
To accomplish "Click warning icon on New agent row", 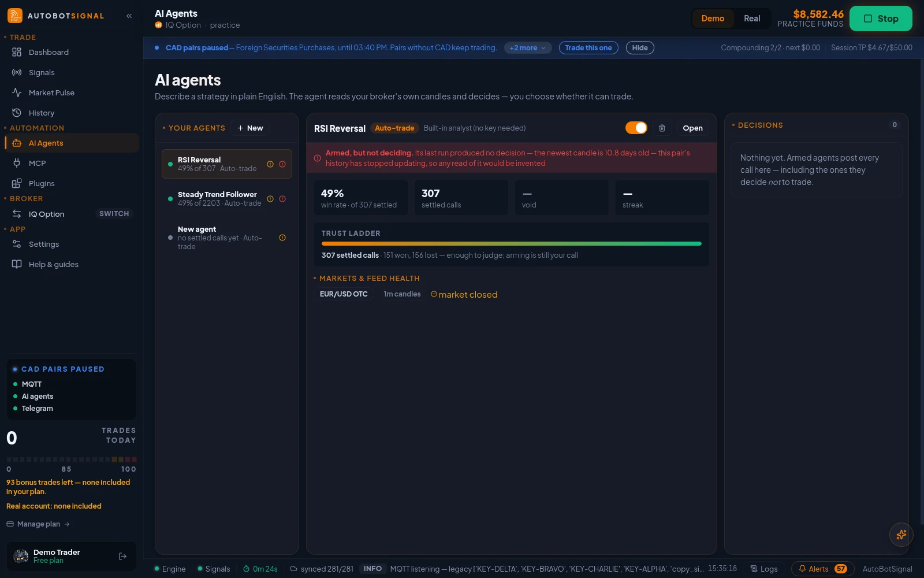I will coord(282,238).
